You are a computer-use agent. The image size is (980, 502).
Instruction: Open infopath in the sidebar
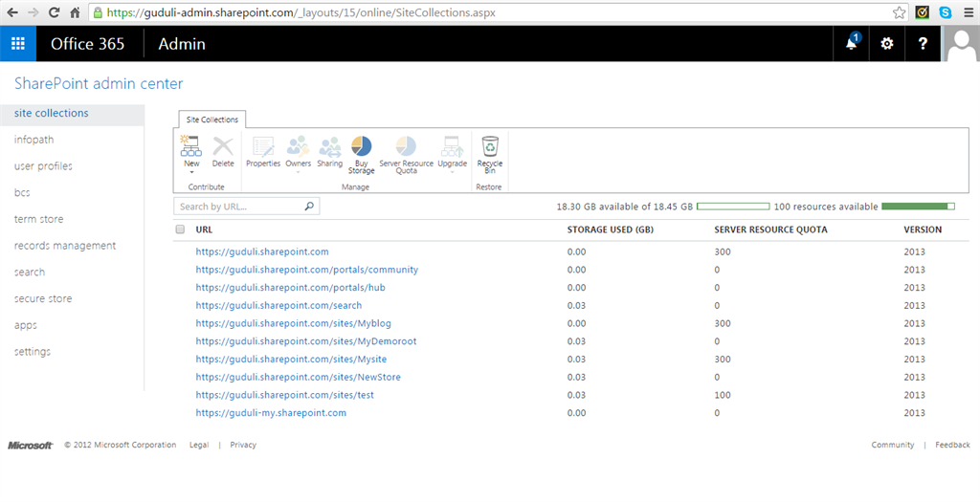(x=33, y=140)
